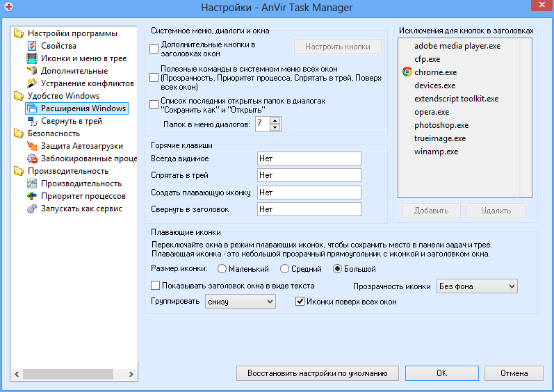Open Запускать как сервис page

tap(81, 209)
